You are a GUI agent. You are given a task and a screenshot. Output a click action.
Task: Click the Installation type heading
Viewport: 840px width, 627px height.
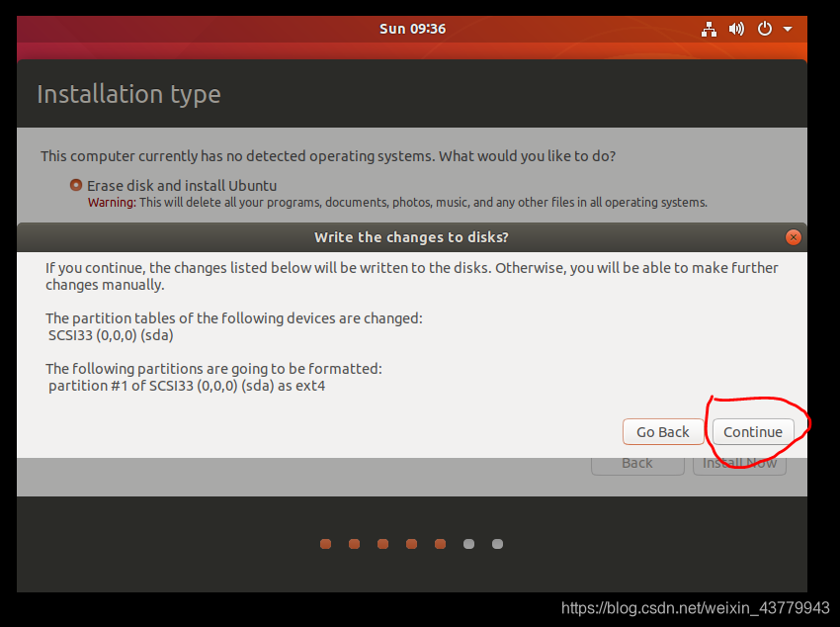(x=128, y=95)
